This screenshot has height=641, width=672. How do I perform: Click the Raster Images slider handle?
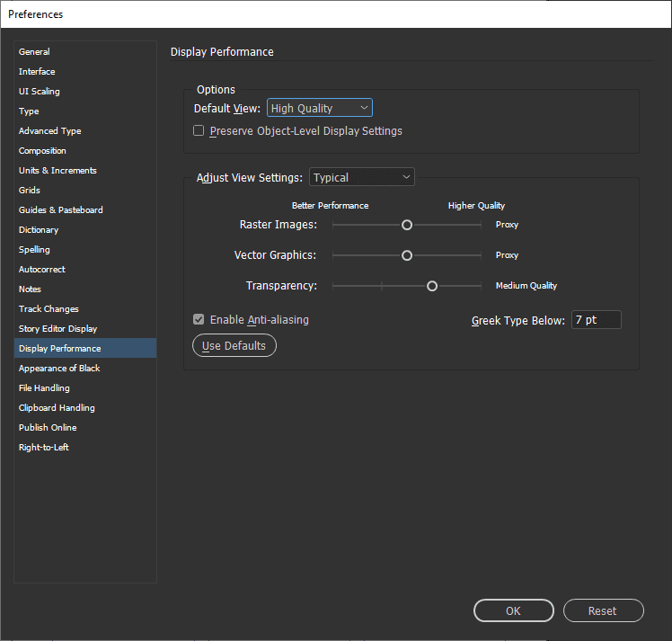[407, 225]
